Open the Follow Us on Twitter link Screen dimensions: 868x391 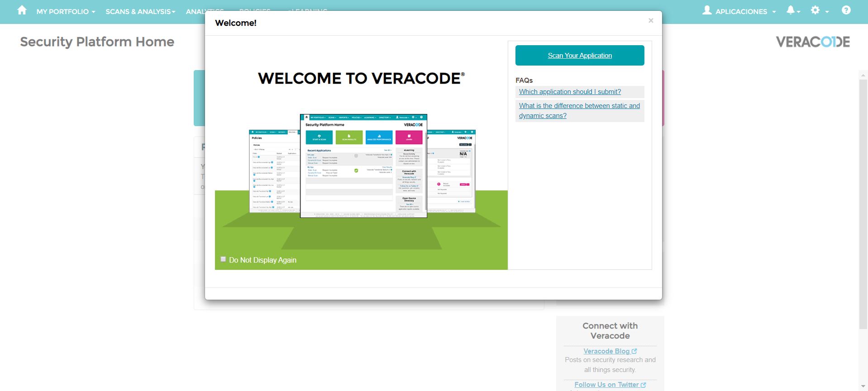(x=610, y=385)
